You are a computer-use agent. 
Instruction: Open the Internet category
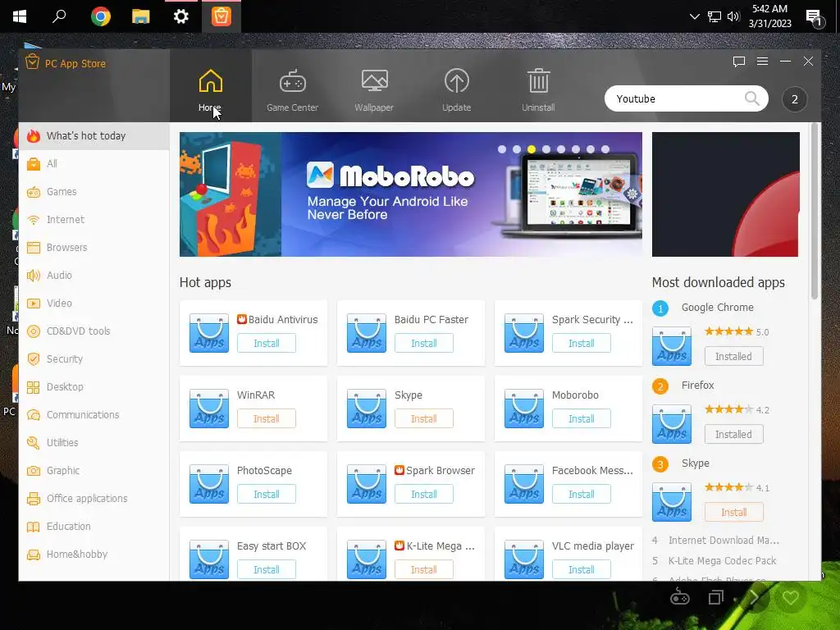point(94,220)
